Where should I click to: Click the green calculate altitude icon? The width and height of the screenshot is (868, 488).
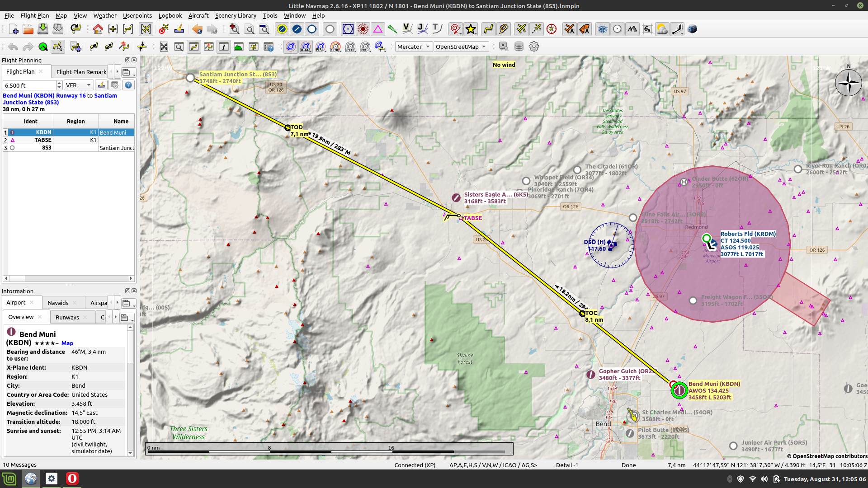click(x=43, y=47)
